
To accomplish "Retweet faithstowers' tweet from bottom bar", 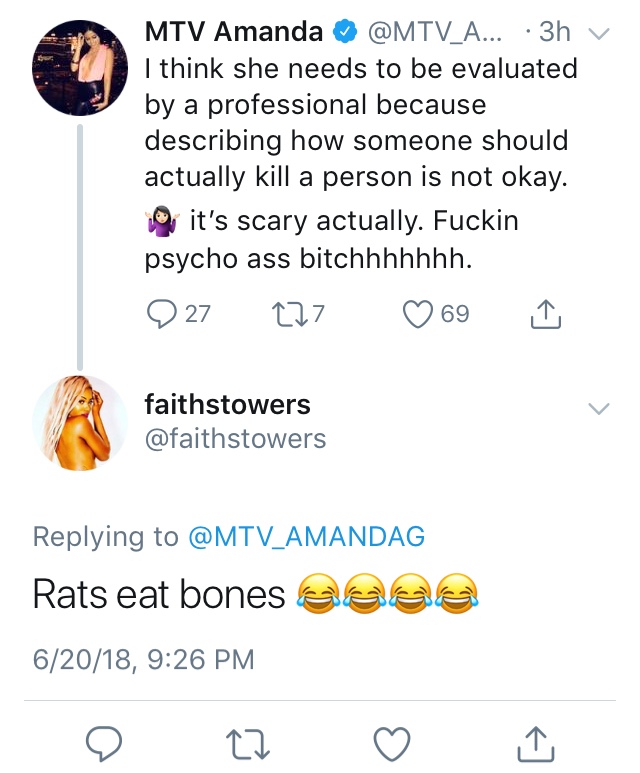I will pos(248,744).
